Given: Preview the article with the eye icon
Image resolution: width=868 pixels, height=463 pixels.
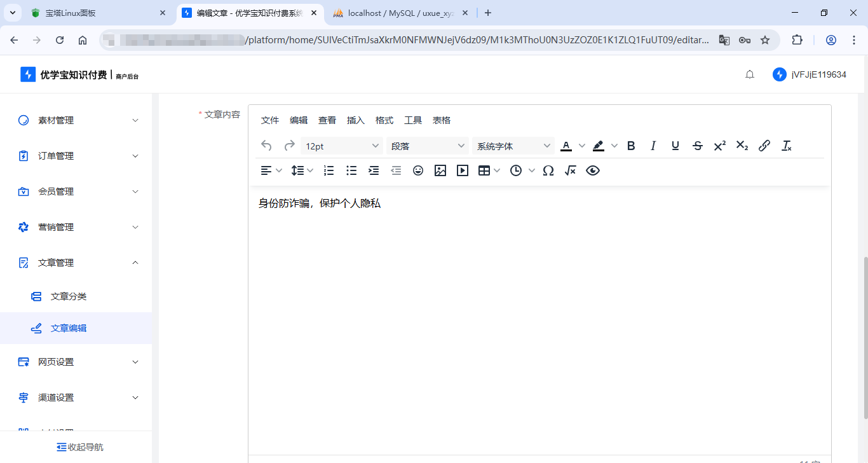Looking at the screenshot, I should [593, 170].
